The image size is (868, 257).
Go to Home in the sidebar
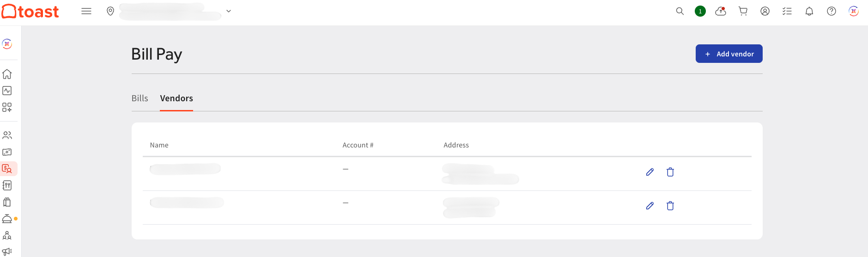click(x=7, y=74)
